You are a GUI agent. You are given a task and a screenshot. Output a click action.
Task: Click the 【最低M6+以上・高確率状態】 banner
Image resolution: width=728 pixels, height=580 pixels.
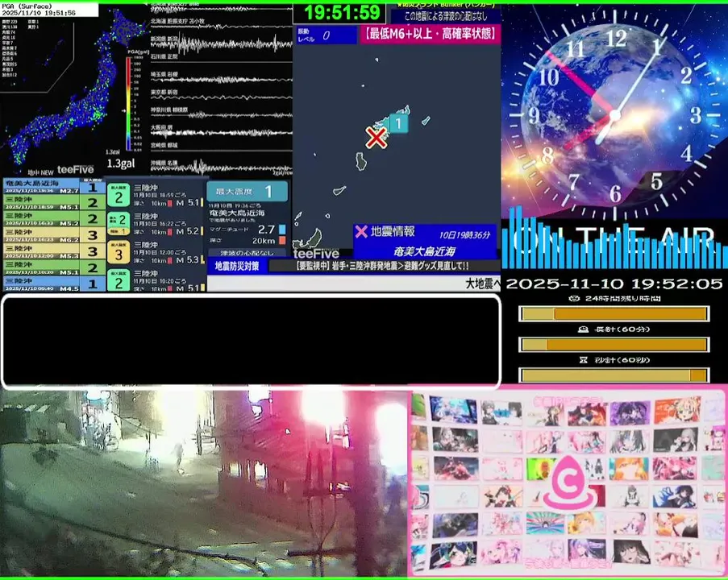click(430, 35)
